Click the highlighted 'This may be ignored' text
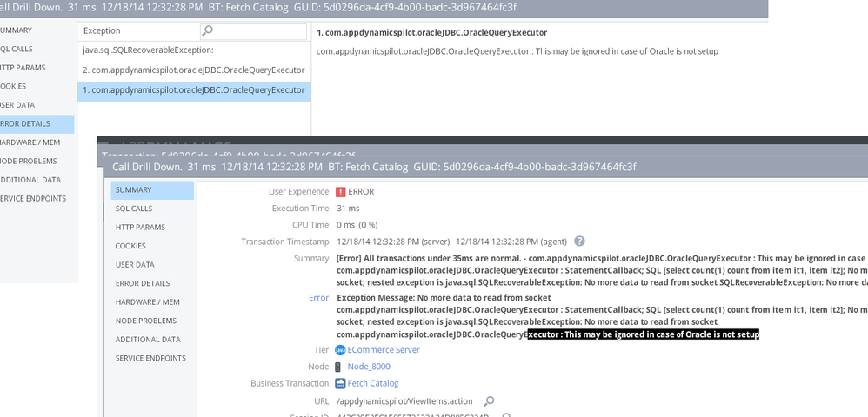 coord(644,334)
